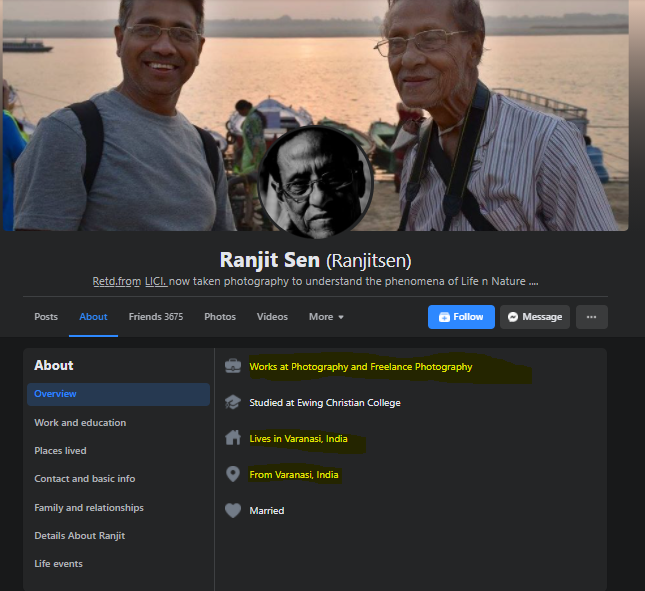This screenshot has height=591, width=645.
Task: Select Contact and basic info
Action: tap(85, 479)
